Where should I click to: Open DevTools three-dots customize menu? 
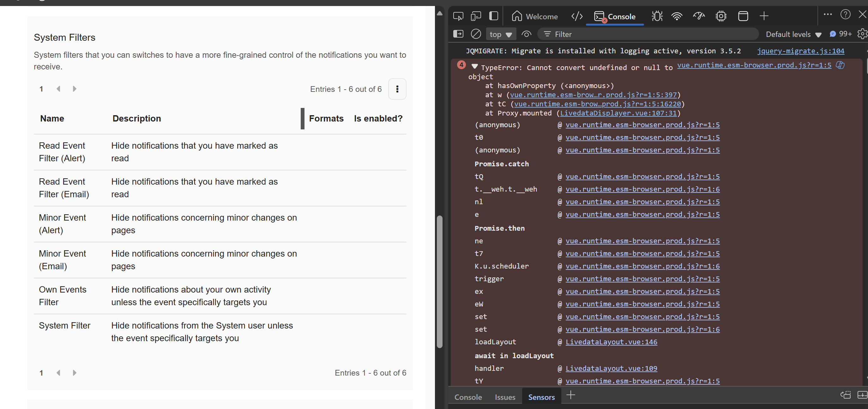[828, 15]
